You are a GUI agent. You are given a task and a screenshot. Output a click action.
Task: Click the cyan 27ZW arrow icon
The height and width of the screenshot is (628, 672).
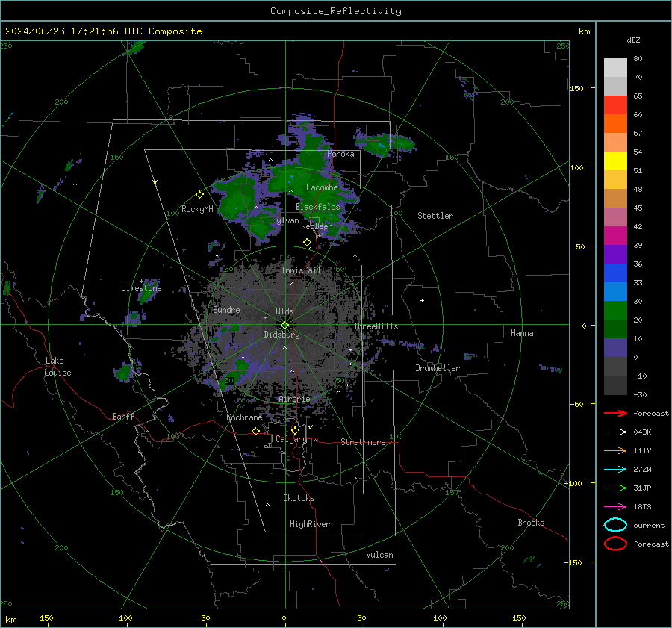point(615,470)
